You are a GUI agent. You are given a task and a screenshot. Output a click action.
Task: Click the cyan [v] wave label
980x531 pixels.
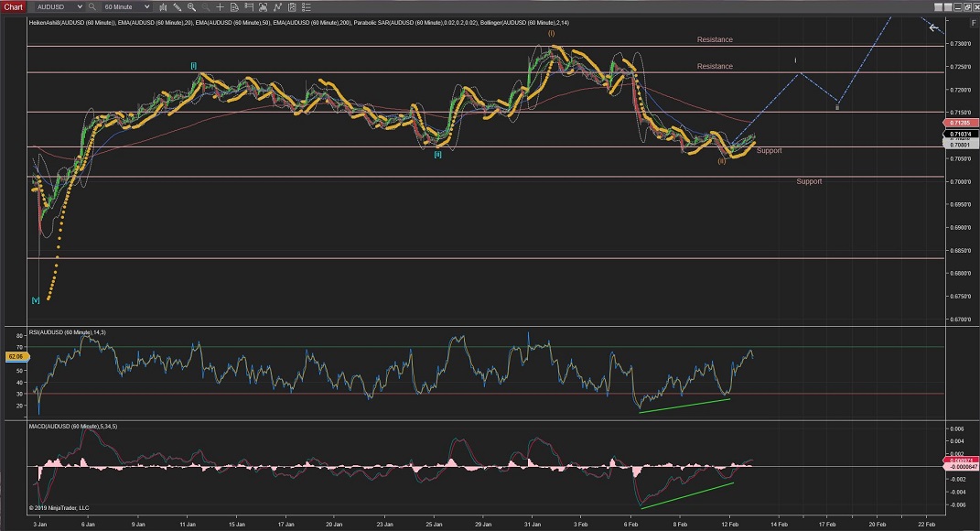point(36,300)
